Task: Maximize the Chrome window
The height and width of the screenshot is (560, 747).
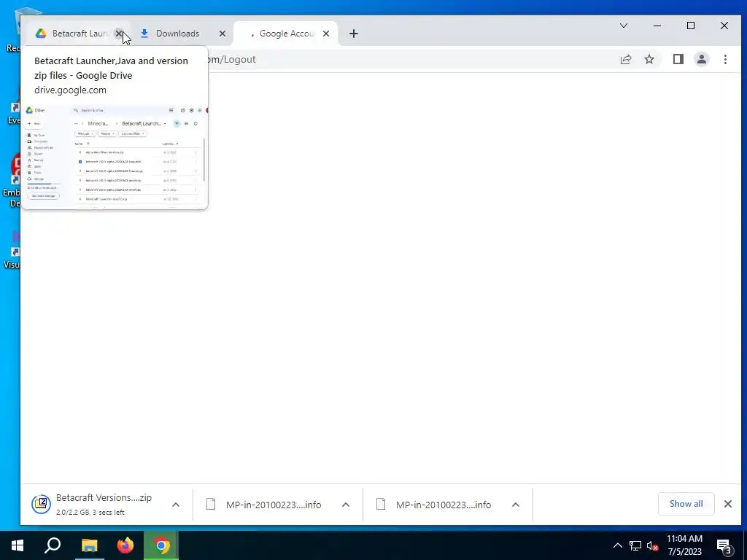Action: tap(691, 26)
